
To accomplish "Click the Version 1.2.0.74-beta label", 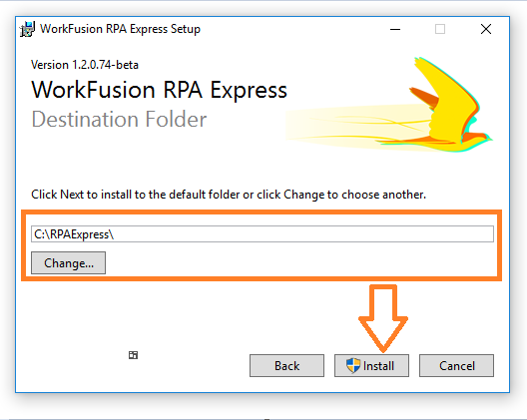I will [x=85, y=65].
